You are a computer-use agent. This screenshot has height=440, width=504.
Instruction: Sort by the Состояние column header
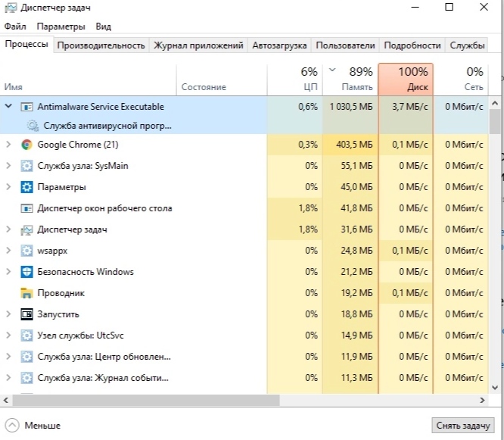222,80
